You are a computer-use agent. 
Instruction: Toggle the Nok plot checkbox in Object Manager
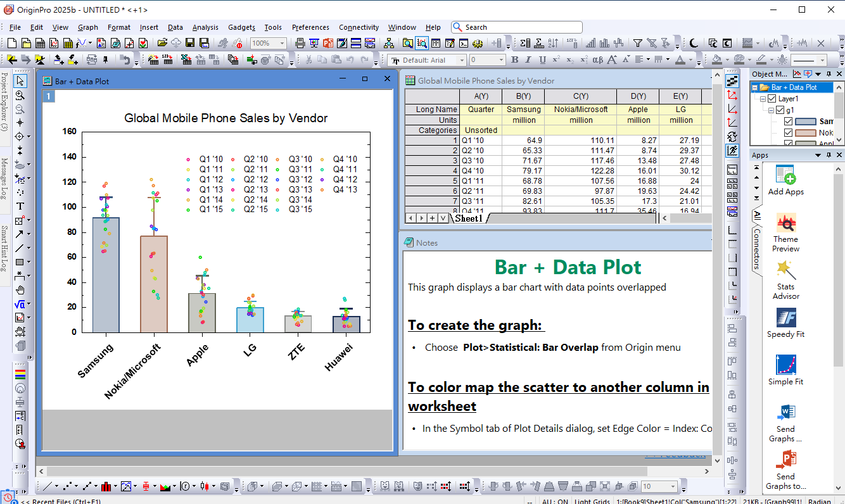(x=788, y=133)
